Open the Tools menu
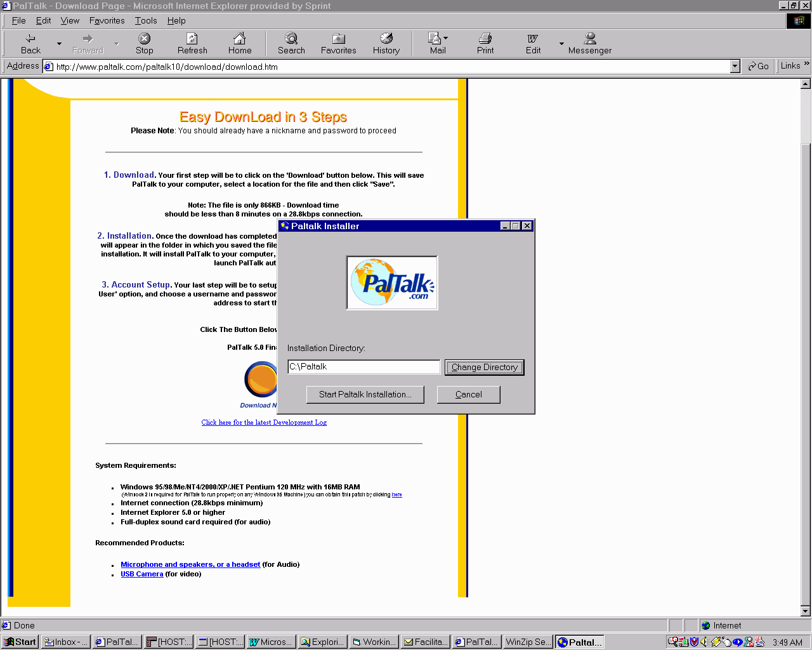 pos(146,20)
